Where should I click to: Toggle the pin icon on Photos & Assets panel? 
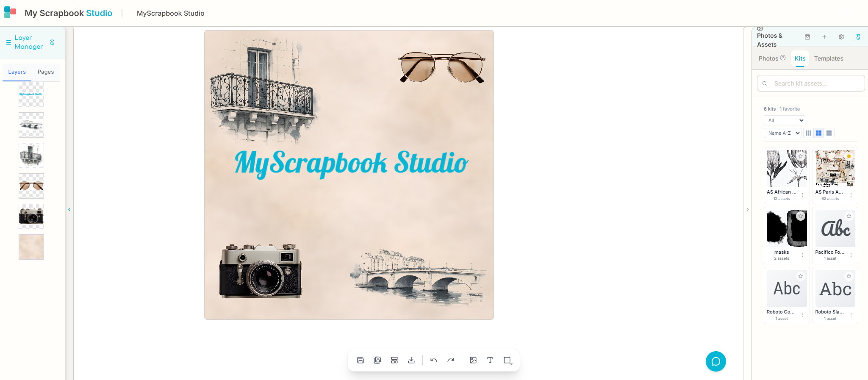tap(858, 37)
